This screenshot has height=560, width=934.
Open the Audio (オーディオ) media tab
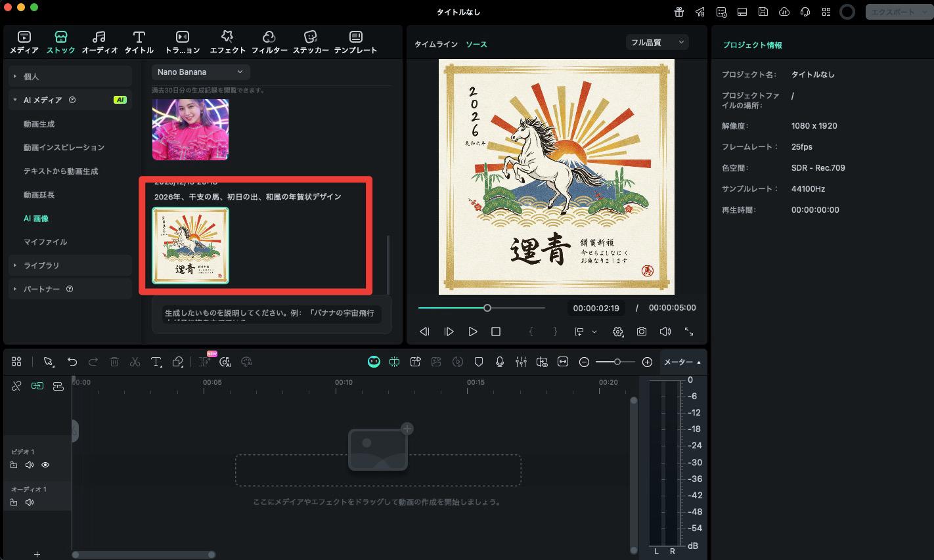click(99, 42)
